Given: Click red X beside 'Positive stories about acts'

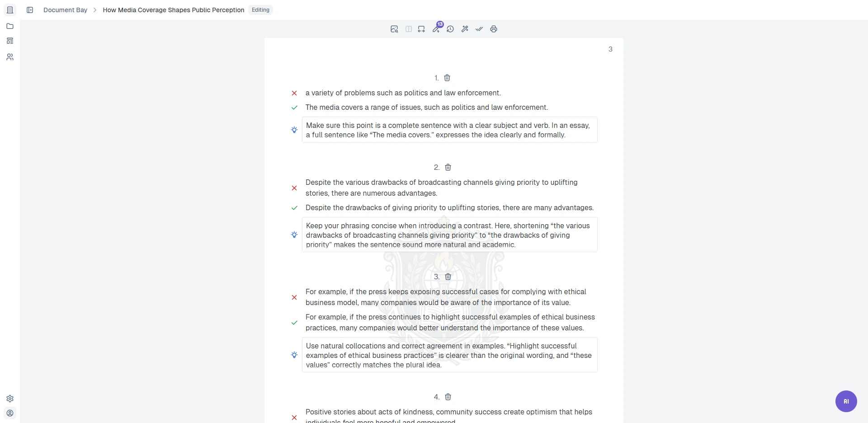Looking at the screenshot, I should (294, 418).
